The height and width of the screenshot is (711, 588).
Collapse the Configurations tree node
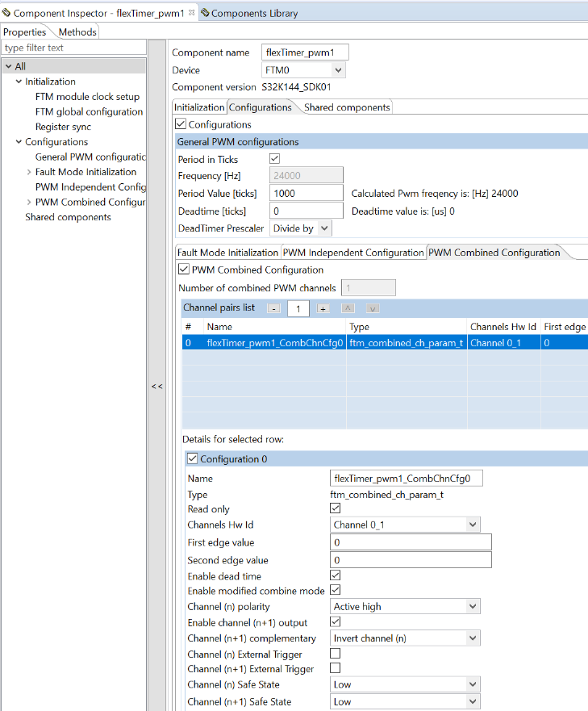pyautogui.click(x=19, y=142)
